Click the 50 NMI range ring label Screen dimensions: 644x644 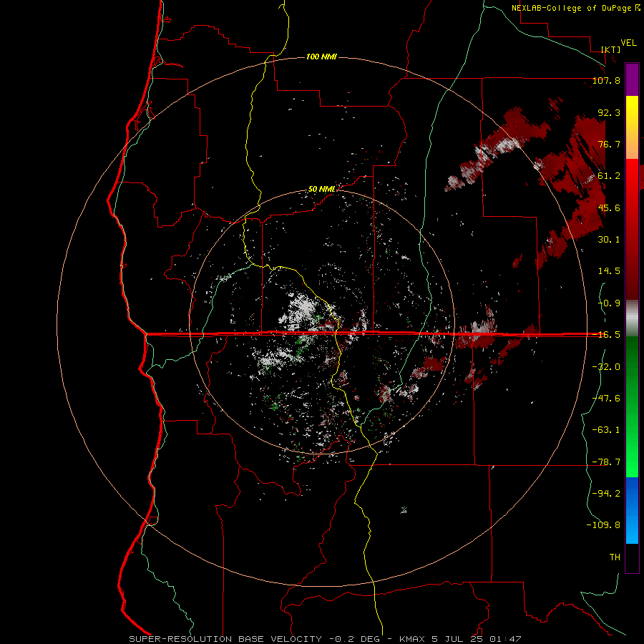(x=322, y=190)
